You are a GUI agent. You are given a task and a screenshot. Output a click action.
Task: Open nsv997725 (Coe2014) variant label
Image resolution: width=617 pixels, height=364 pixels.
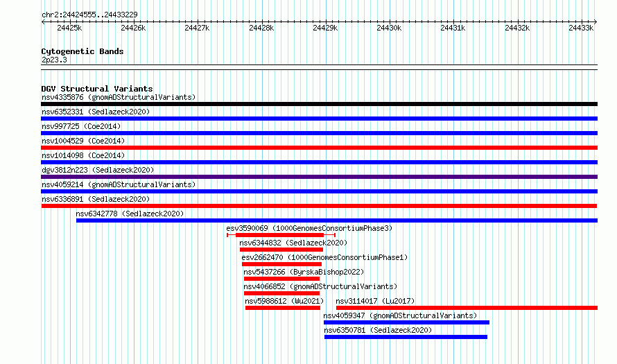(x=81, y=126)
